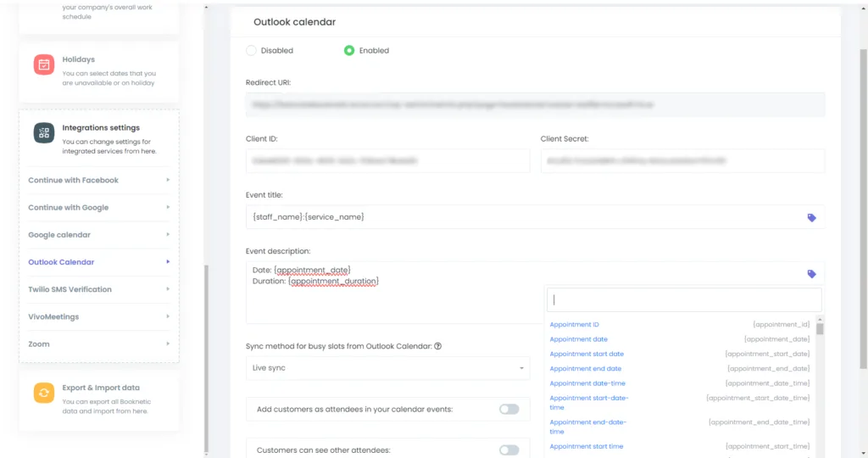This screenshot has height=458, width=868.
Task: Insert Appointment ID keyword
Action: tap(574, 325)
